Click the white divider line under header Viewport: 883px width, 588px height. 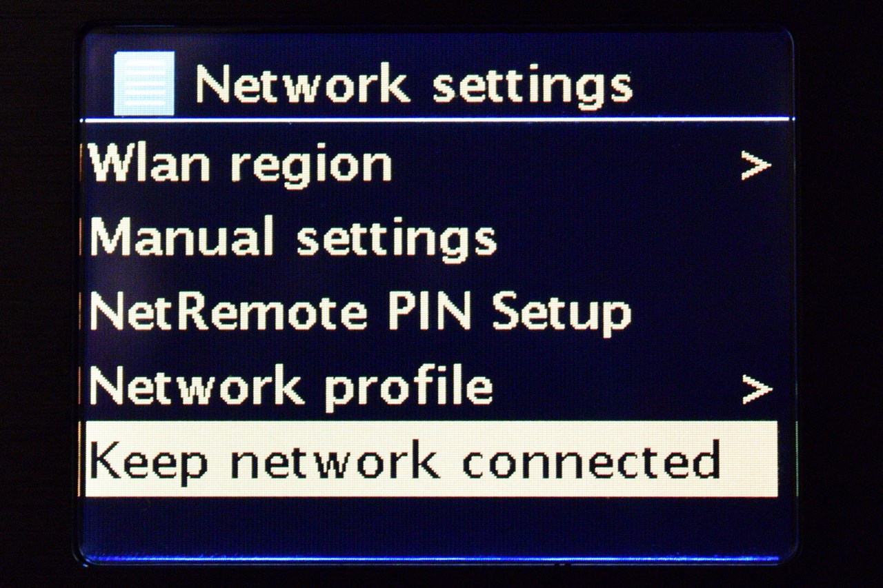click(x=437, y=120)
